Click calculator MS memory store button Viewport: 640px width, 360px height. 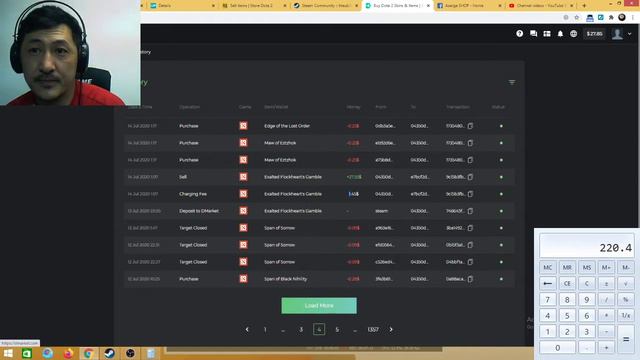coord(587,267)
